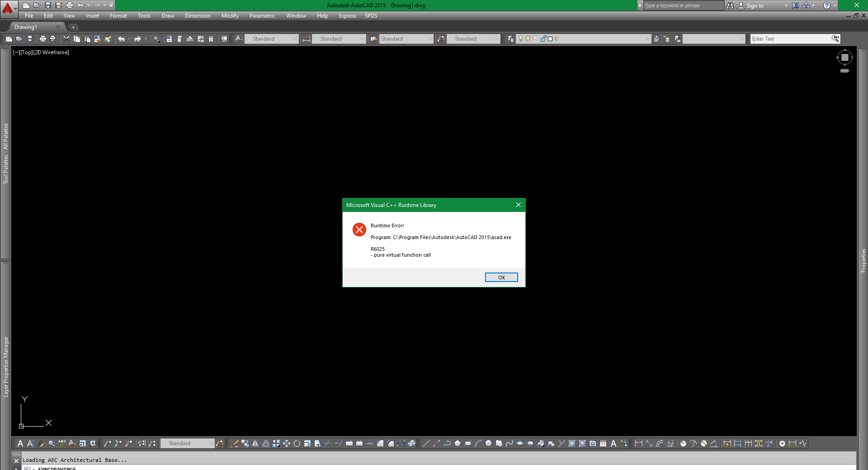Click the Multiline Text A icon
868x470 pixels.
tap(20, 443)
